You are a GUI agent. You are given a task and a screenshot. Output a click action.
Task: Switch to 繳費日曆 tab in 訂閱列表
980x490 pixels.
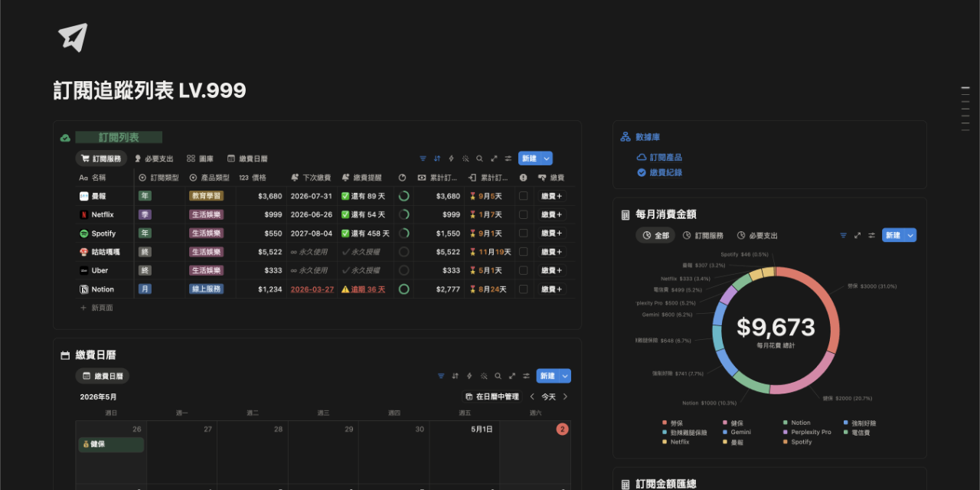tap(247, 158)
